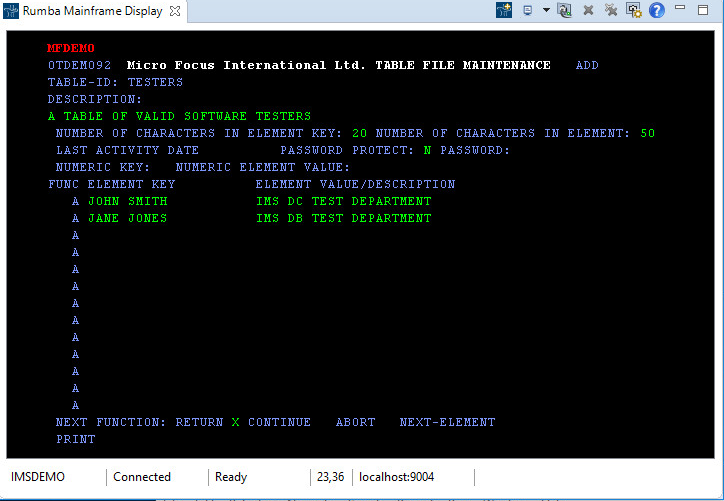Click the CONTINUE function option

click(279, 422)
